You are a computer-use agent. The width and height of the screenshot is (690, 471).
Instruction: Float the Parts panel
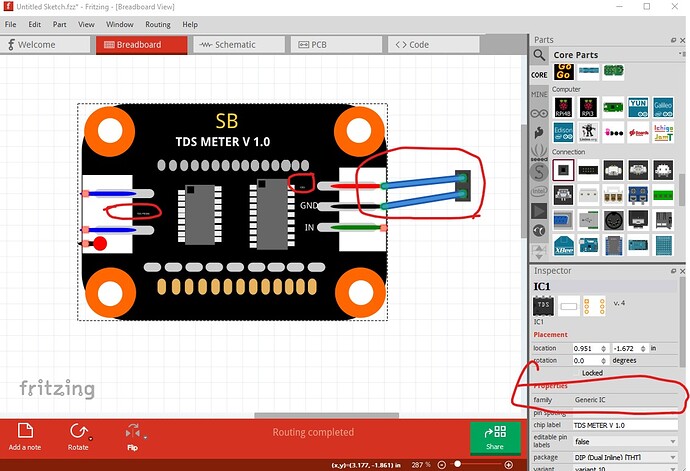pyautogui.click(x=673, y=40)
